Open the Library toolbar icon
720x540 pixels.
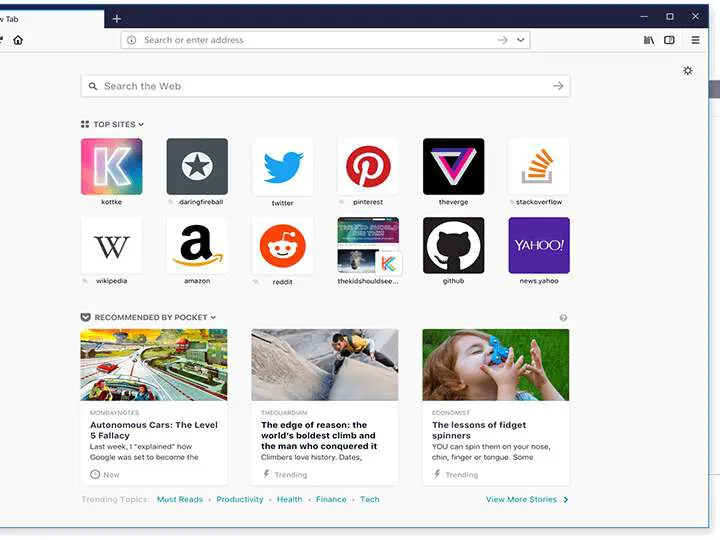coord(649,40)
